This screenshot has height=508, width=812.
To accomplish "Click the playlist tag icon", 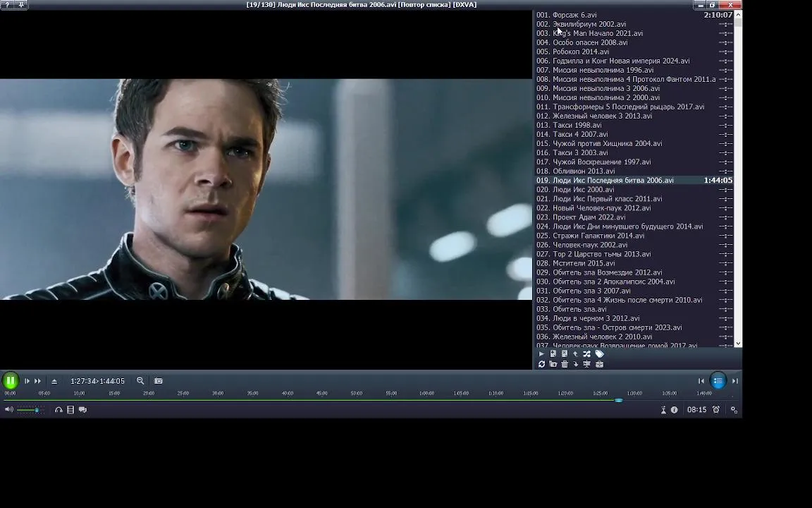I will (599, 354).
